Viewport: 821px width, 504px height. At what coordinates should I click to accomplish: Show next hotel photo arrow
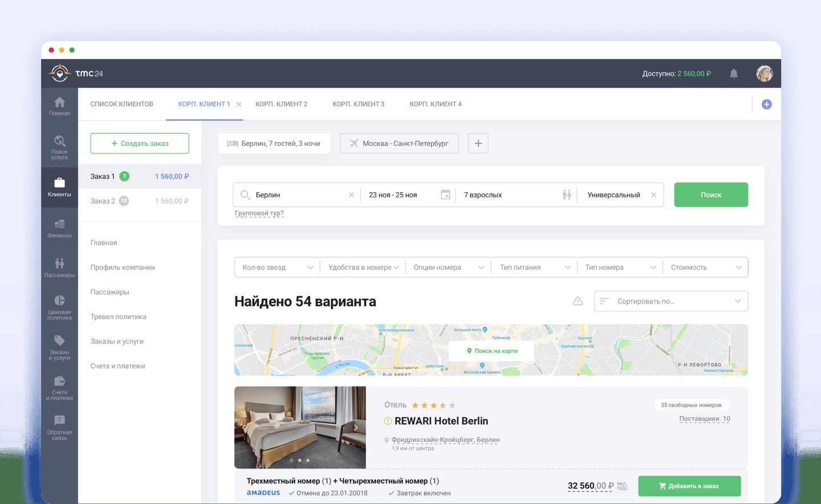(x=356, y=427)
